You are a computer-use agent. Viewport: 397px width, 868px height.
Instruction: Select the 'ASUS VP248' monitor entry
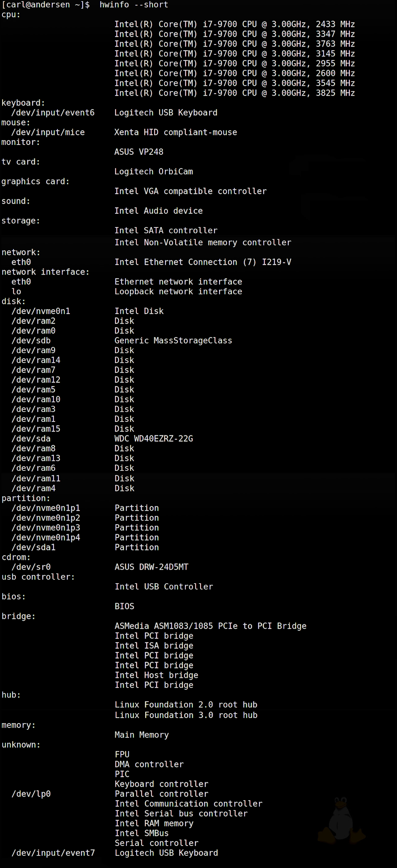coord(139,152)
